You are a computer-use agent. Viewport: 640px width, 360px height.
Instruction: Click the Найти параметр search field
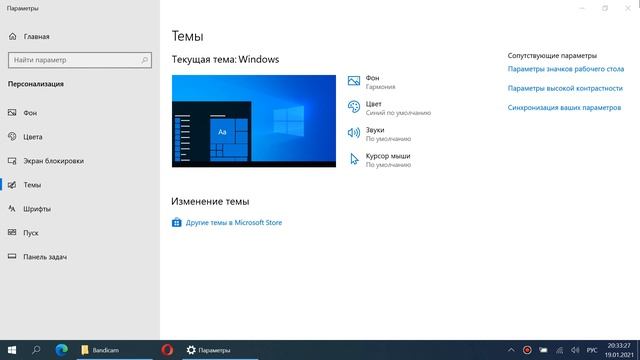click(80, 60)
